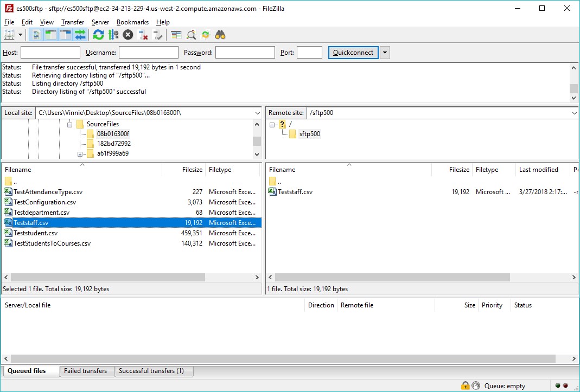The width and height of the screenshot is (580, 392).
Task: Sort remote files by Last modified
Action: (x=542, y=170)
